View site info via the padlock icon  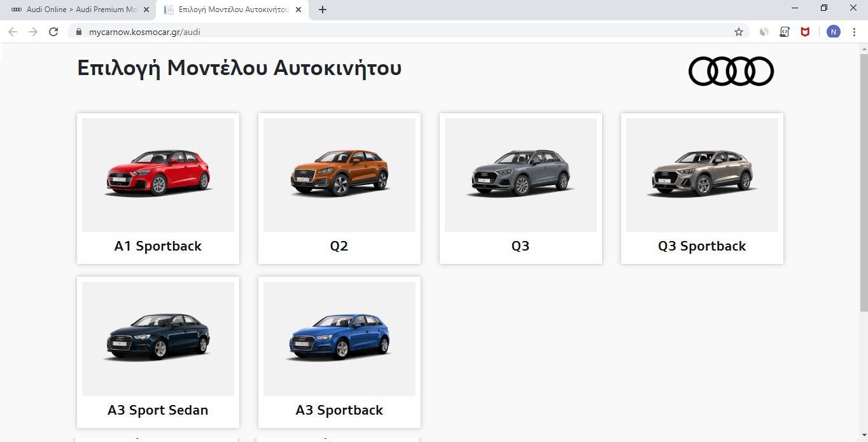(80, 32)
